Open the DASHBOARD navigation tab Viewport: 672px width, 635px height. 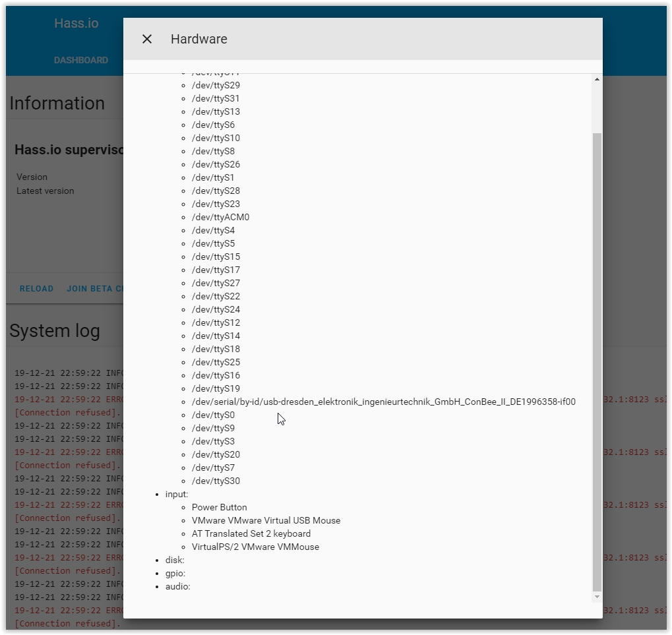coord(81,60)
